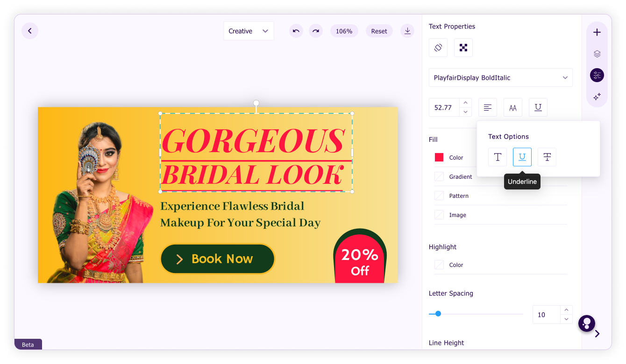Click the font size input field
The width and height of the screenshot is (626, 364).
444,107
